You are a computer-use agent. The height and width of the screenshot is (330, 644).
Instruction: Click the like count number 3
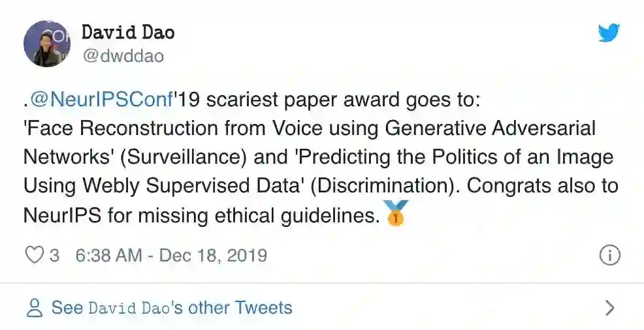[x=54, y=254]
